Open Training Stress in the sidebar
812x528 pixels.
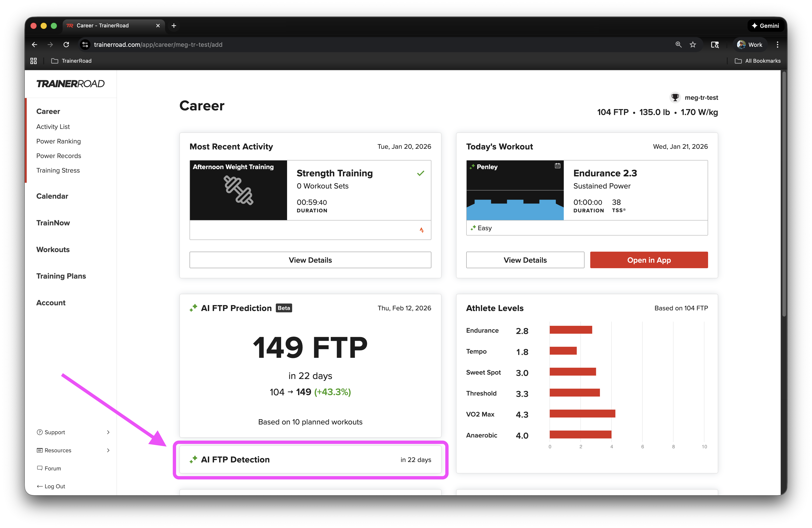click(x=58, y=170)
